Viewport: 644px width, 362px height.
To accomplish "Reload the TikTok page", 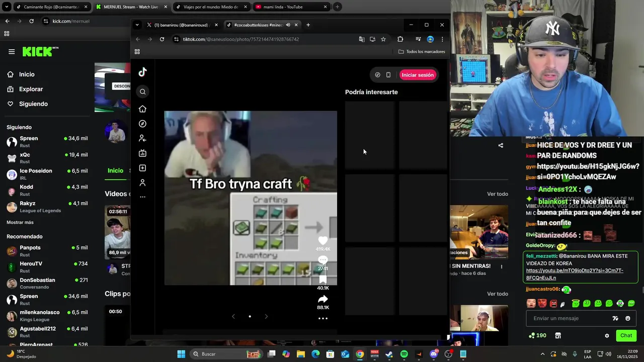I will [162, 39].
